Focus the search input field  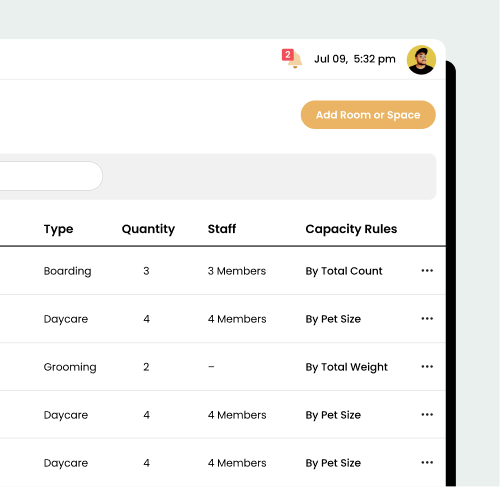coord(50,176)
